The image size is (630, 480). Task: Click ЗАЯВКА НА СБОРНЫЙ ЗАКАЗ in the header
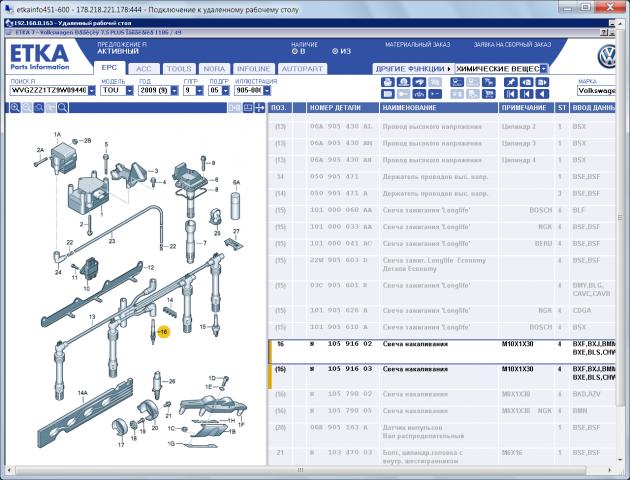[512, 45]
